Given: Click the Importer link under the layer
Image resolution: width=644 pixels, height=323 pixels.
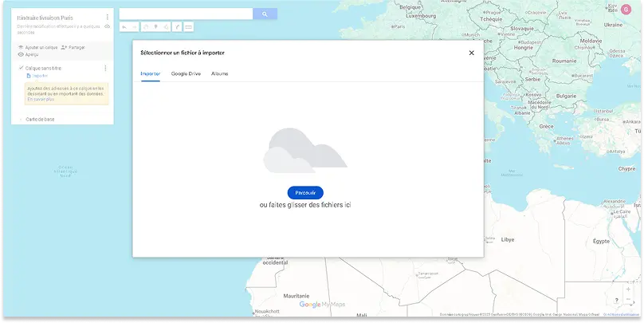Looking at the screenshot, I should click(37, 76).
